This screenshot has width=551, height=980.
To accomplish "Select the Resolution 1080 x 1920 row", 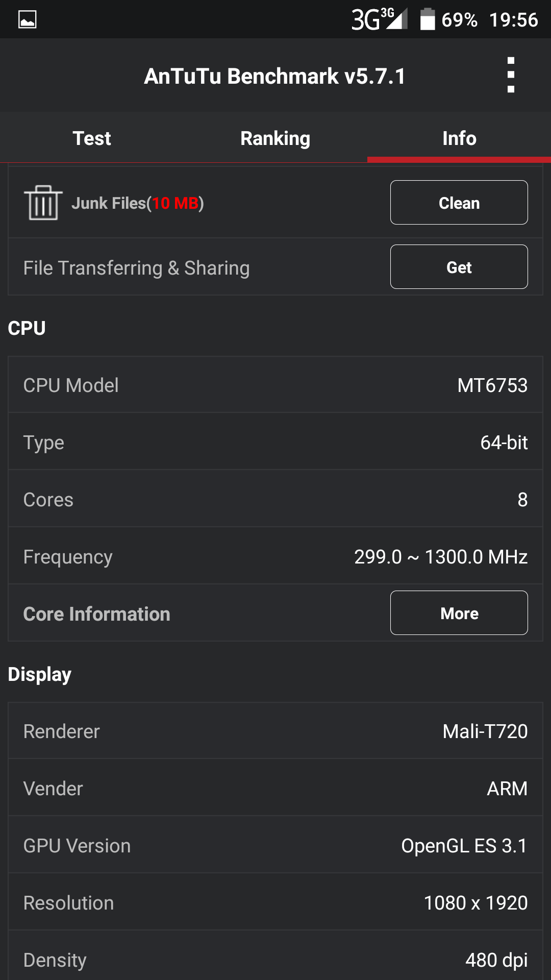I will pos(275,902).
